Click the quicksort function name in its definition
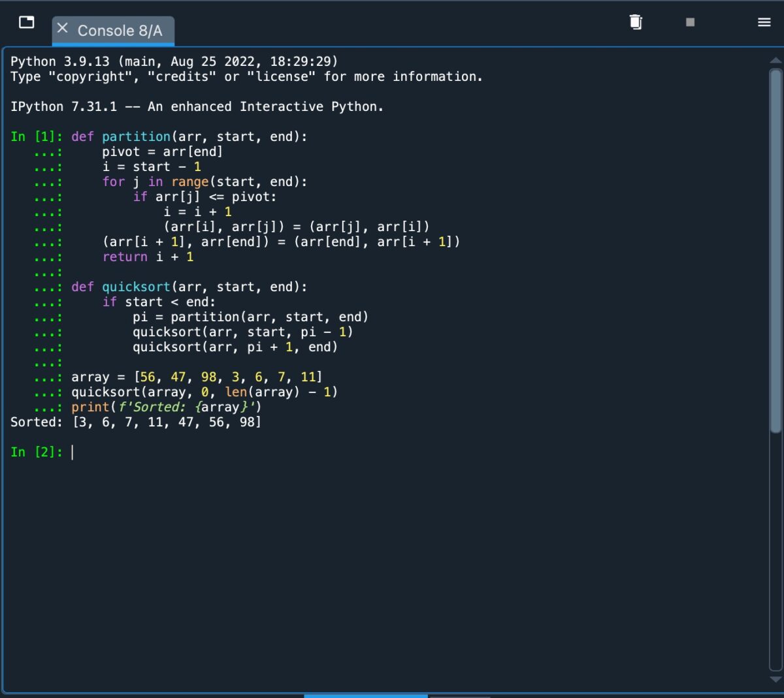This screenshot has width=784, height=698. (x=136, y=287)
